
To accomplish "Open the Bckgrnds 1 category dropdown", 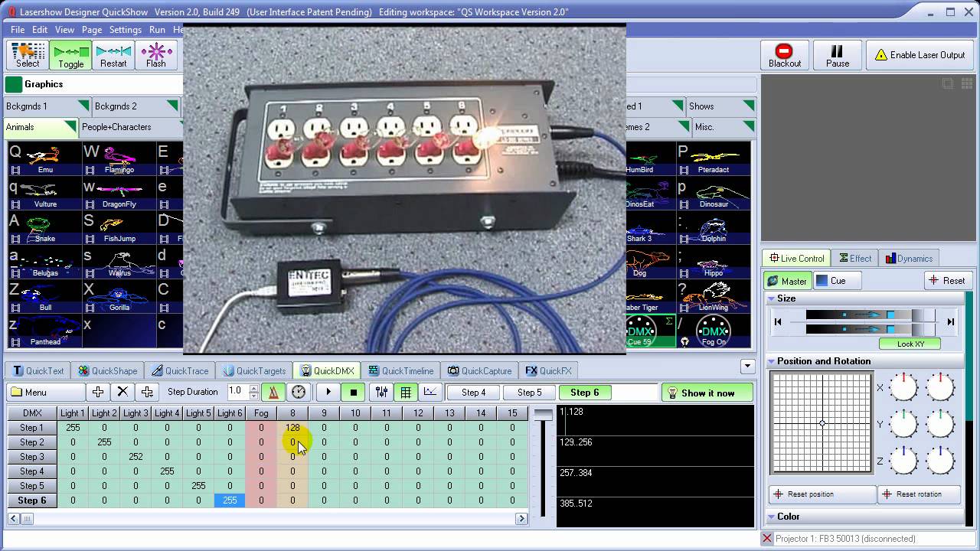I will click(x=84, y=106).
